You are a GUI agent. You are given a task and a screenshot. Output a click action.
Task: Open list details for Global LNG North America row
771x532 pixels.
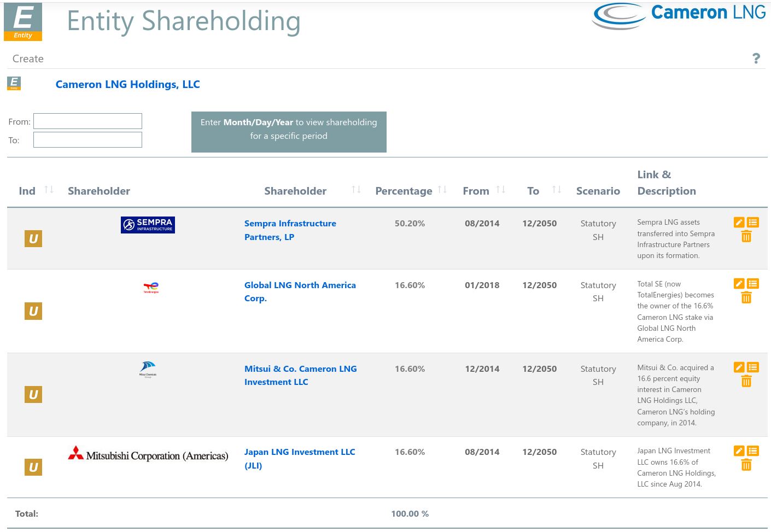753,284
